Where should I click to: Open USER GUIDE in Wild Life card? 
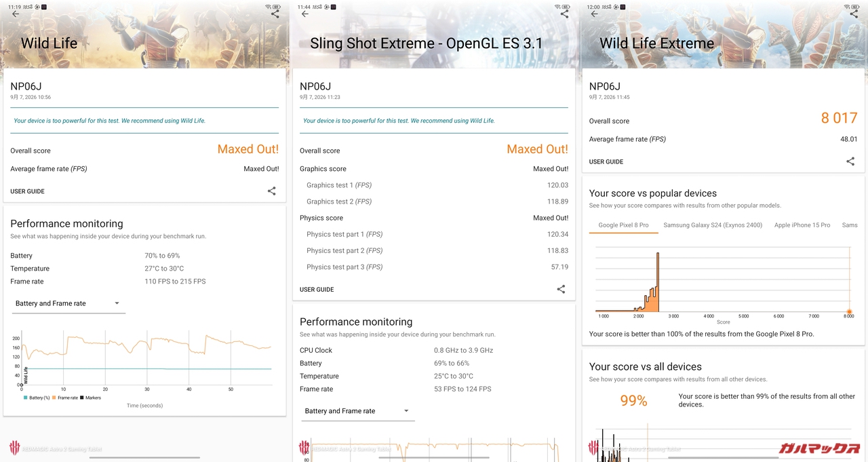pos(27,191)
